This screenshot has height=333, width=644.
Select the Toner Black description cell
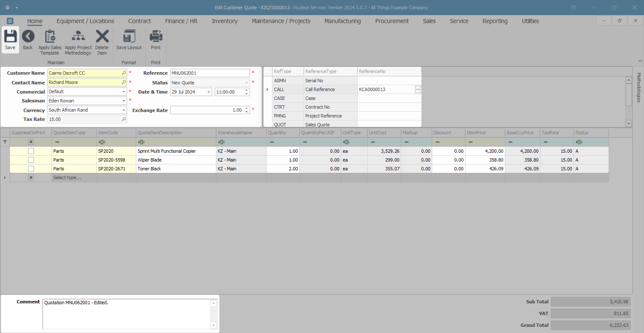click(x=176, y=169)
